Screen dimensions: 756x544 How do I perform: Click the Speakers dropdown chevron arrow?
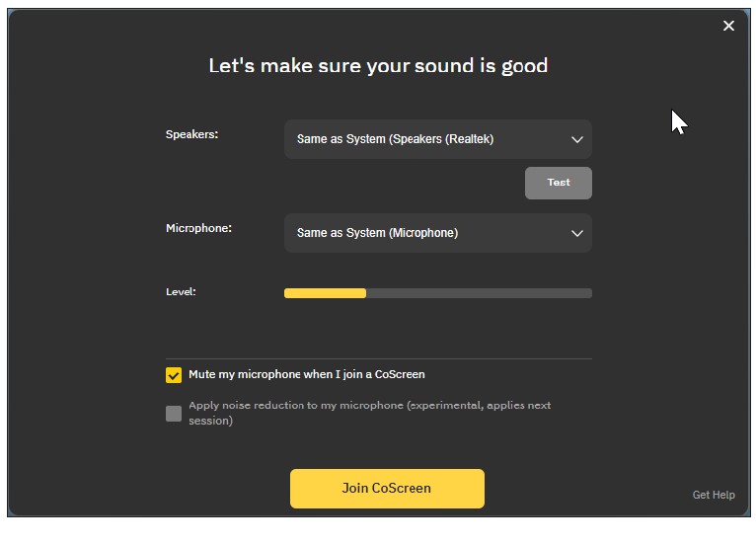pyautogui.click(x=577, y=139)
